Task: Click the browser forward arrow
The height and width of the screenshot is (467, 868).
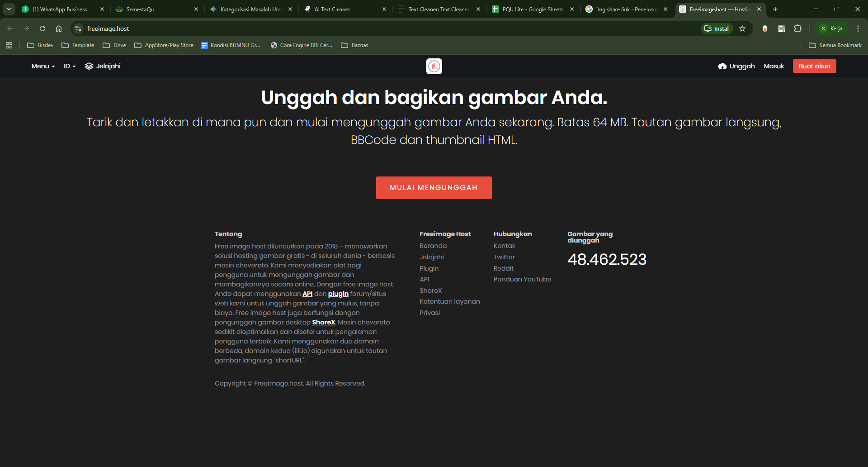Action: pyautogui.click(x=26, y=29)
